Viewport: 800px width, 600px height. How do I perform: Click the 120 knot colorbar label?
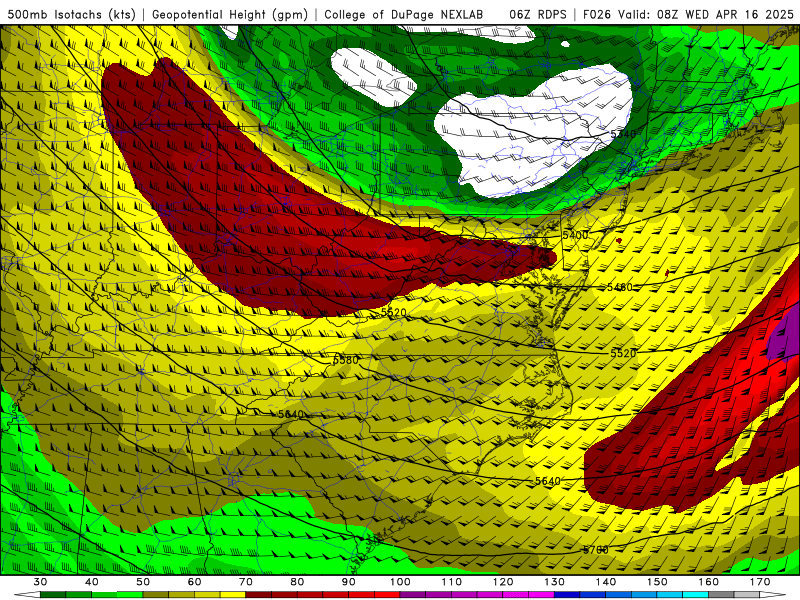503,582
